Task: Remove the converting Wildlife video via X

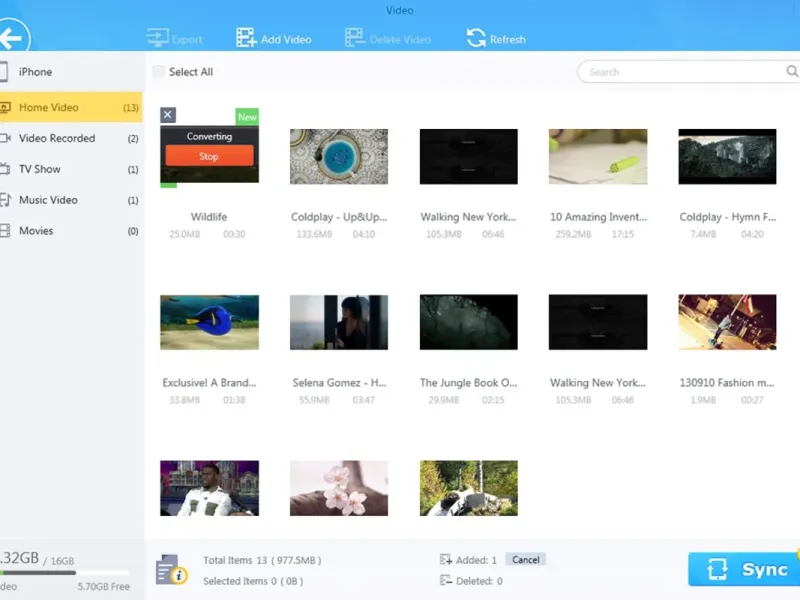Action: coord(168,115)
